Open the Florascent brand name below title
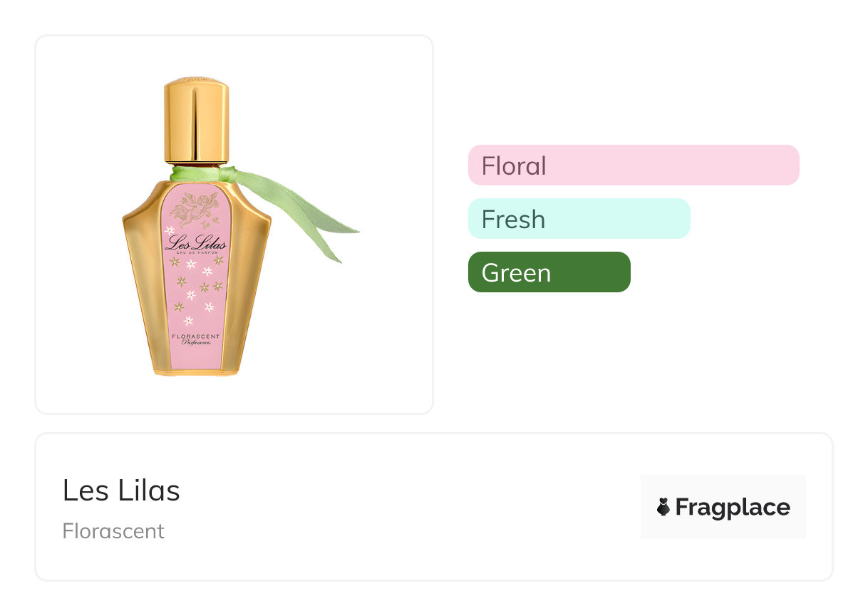This screenshot has width=868, height=616. 113,531
